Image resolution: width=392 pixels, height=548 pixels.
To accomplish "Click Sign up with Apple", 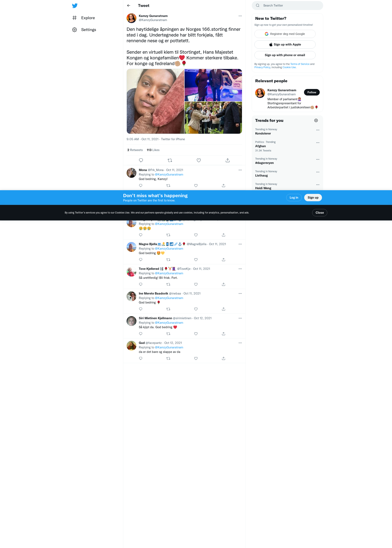I will click(x=285, y=44).
